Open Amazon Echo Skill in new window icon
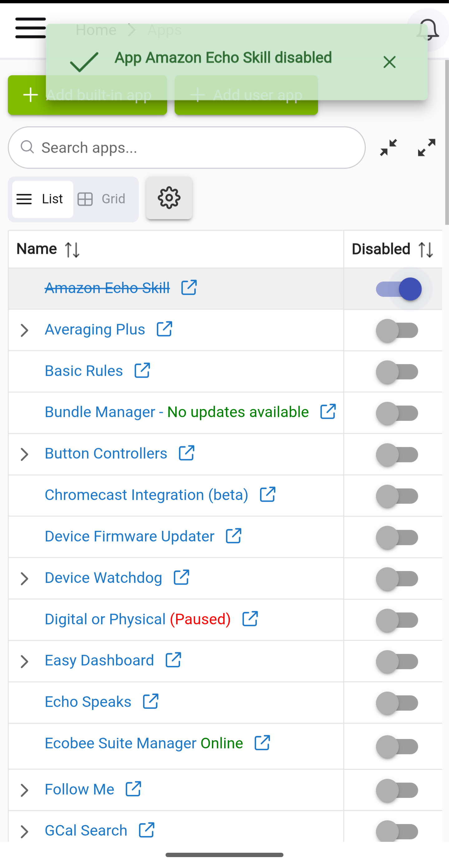Viewport: 449px width, 868px height. pos(189,287)
